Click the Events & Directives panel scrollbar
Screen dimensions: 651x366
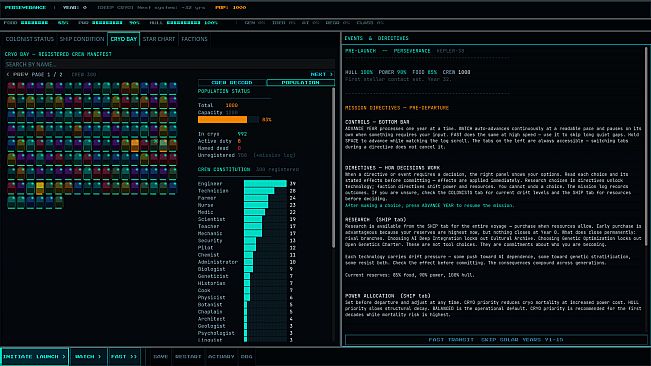tap(646, 145)
